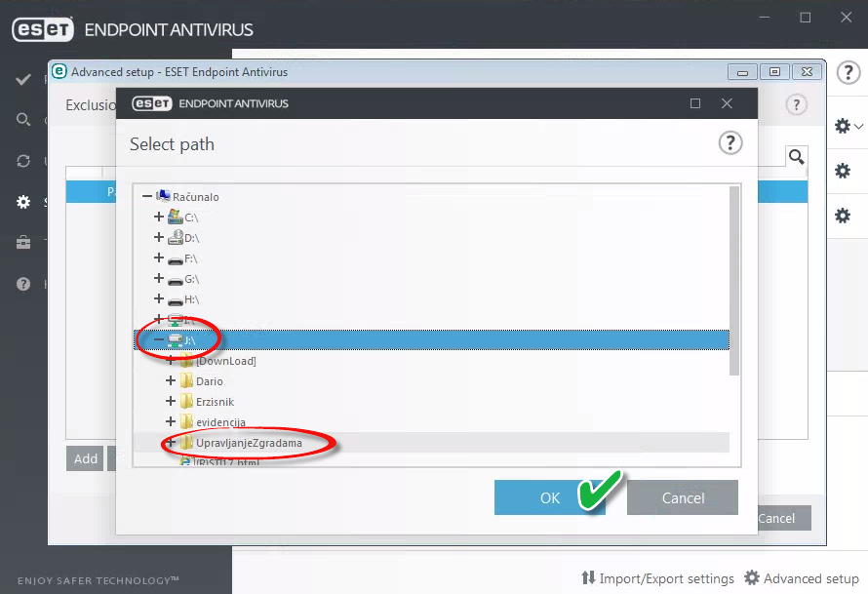The width and height of the screenshot is (868, 594).
Task: Click the Advanced setup gear icon at bottom
Action: tap(751, 578)
